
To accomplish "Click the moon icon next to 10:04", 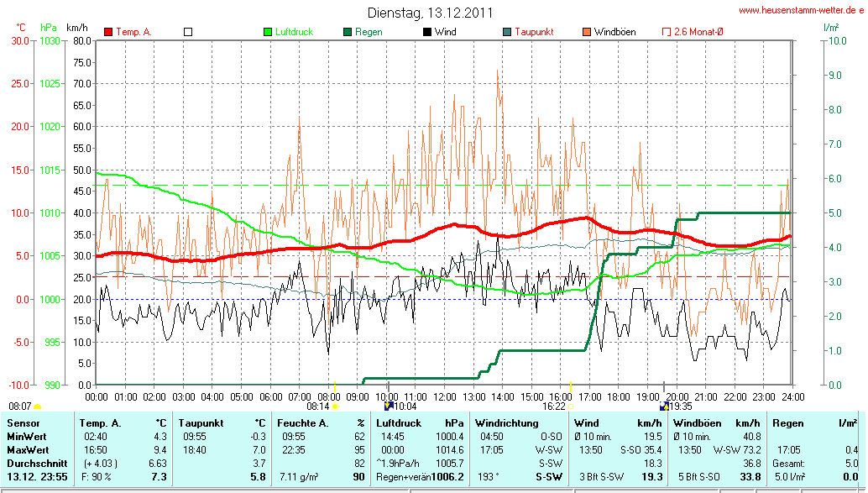I will coord(388,406).
